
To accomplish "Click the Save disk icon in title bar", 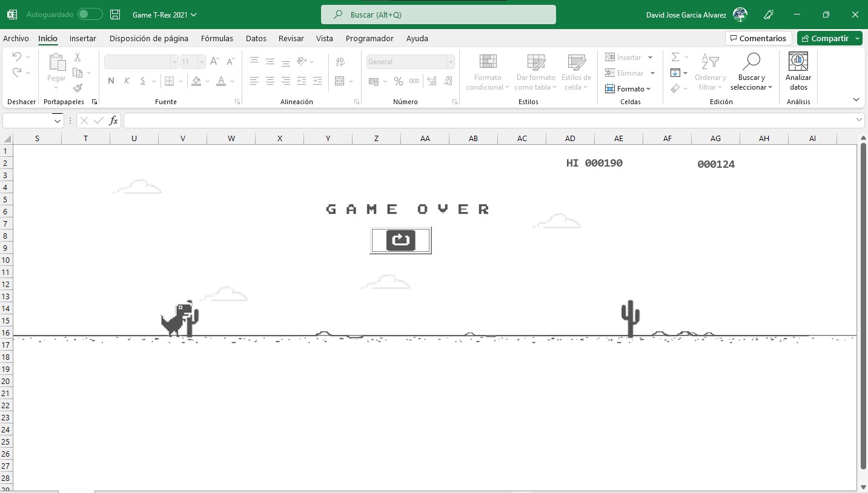I will [116, 15].
